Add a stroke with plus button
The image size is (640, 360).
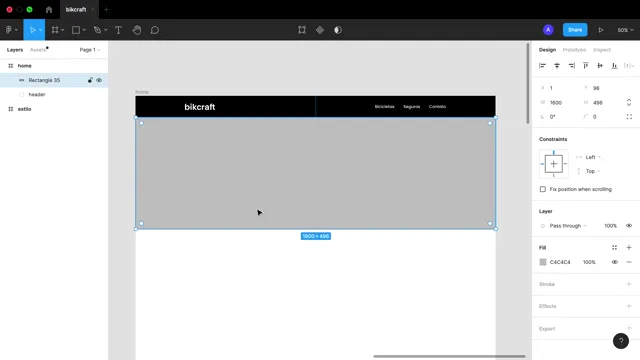pyautogui.click(x=629, y=284)
